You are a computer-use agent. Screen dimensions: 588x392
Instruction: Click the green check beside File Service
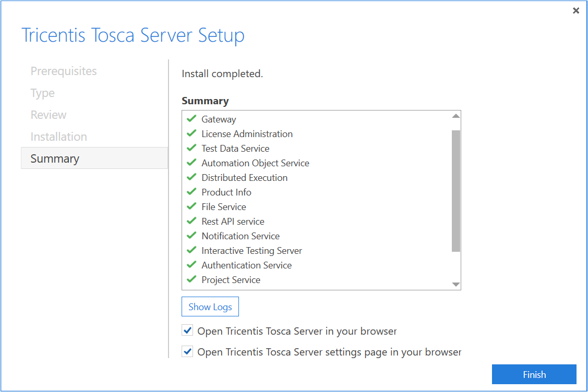pyautogui.click(x=191, y=206)
